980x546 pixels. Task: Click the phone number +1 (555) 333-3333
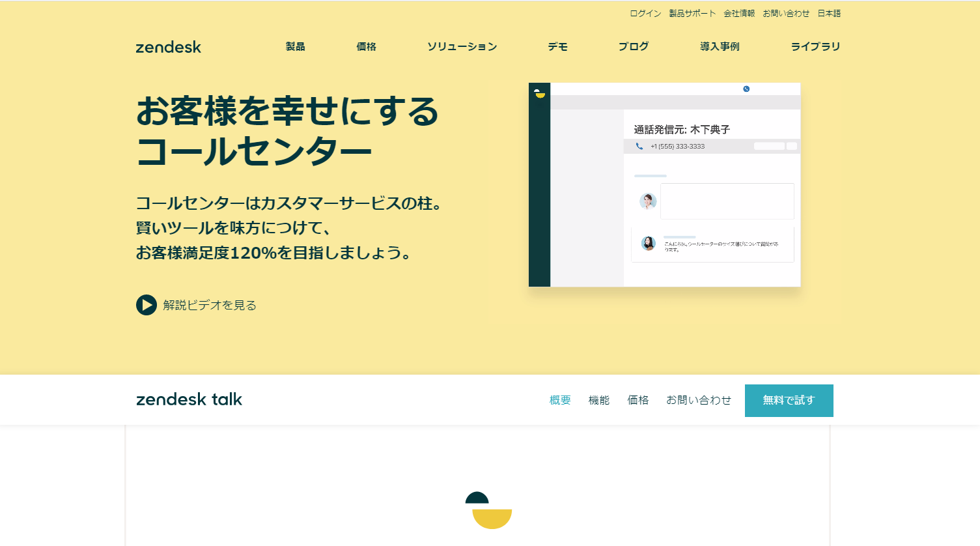pyautogui.click(x=677, y=147)
